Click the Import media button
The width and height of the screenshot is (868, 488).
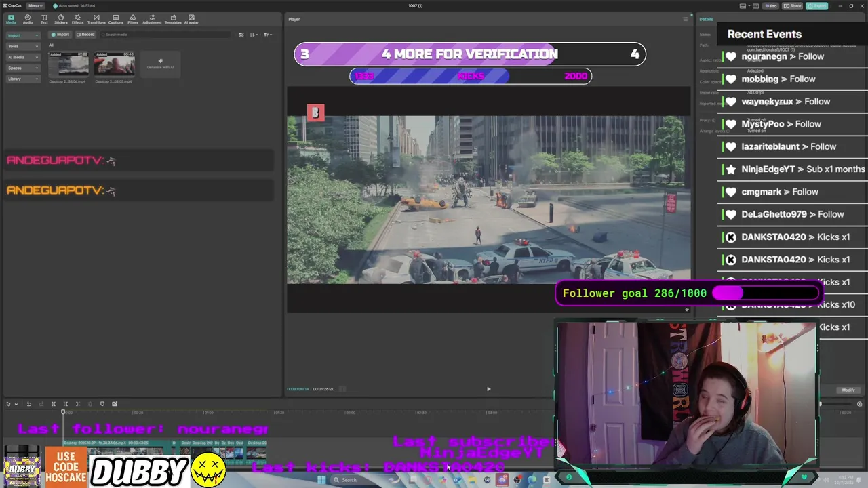pyautogui.click(x=60, y=34)
